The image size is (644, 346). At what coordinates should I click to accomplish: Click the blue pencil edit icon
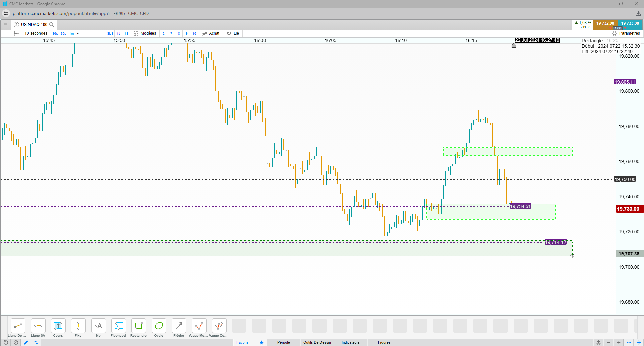(x=26, y=342)
